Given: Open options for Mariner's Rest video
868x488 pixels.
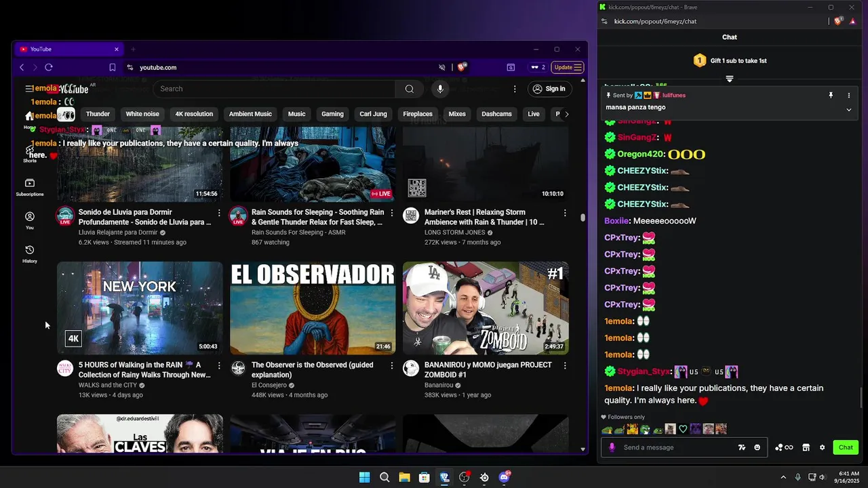Looking at the screenshot, I should pos(565,213).
